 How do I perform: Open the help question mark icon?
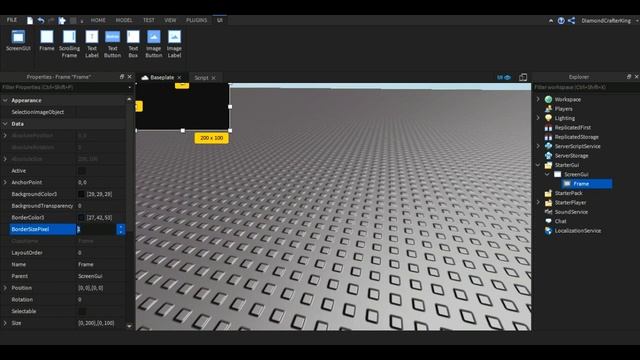tap(561, 20)
